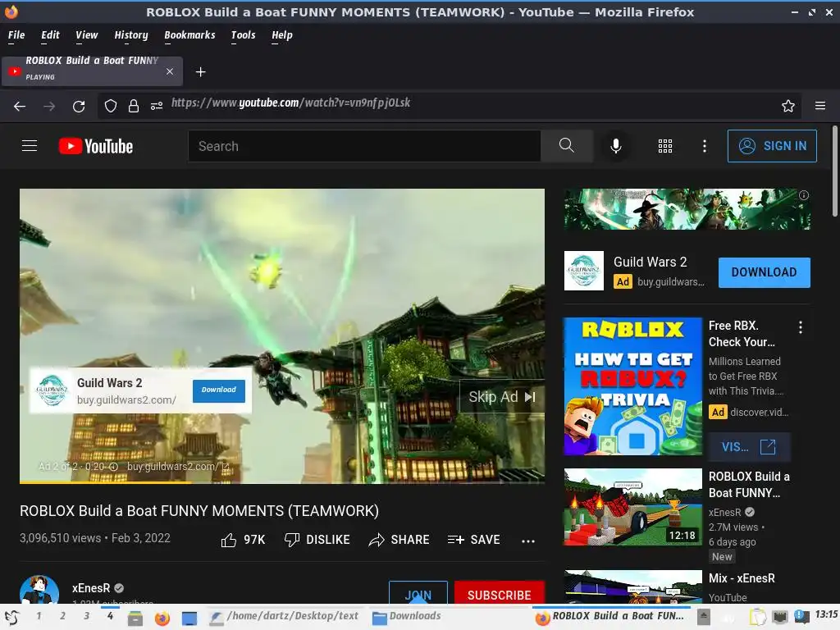
Task: Reload the page in Firefox
Action: tap(79, 106)
